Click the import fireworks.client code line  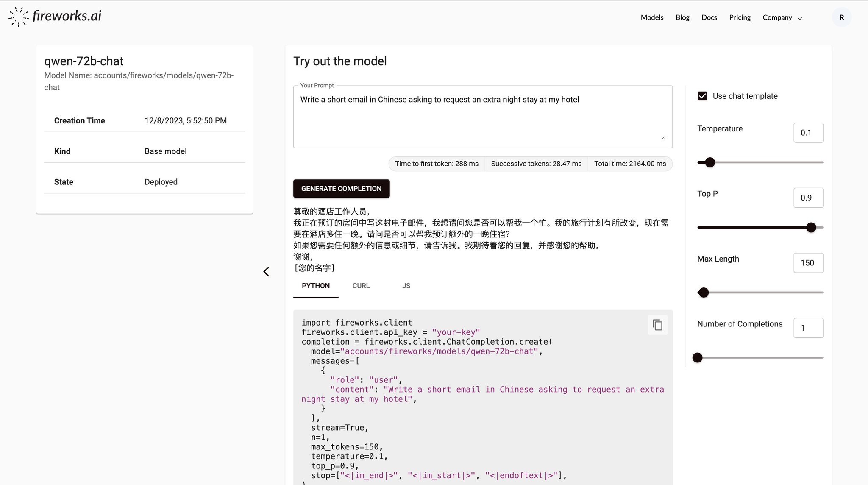pos(357,323)
